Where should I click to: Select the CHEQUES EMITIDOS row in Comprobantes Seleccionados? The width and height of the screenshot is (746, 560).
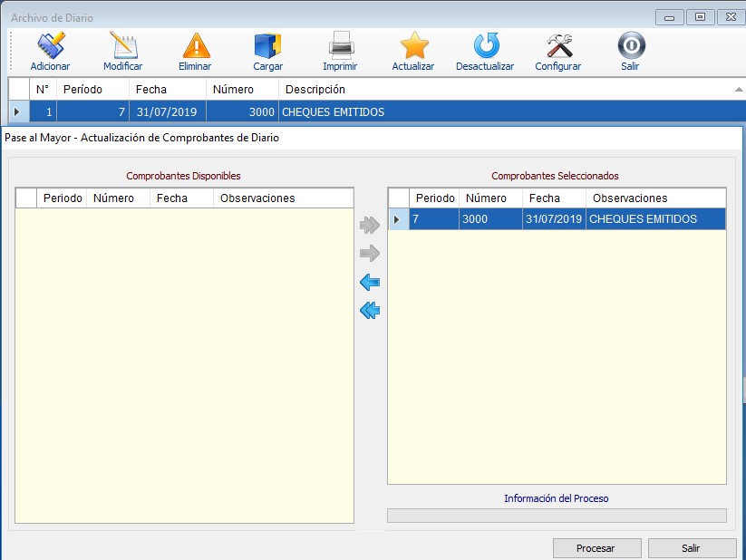point(557,219)
